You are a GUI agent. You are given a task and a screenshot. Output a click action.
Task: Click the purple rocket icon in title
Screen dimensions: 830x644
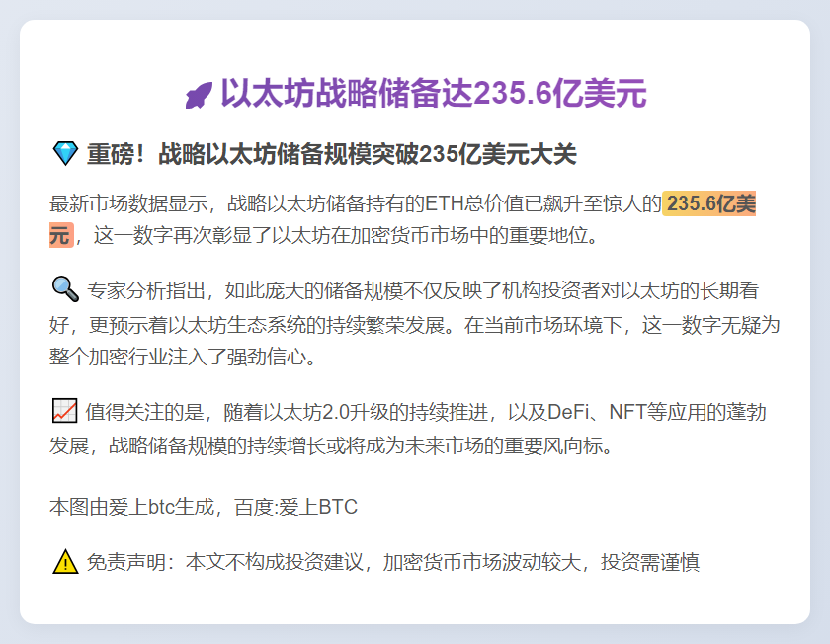click(x=199, y=96)
